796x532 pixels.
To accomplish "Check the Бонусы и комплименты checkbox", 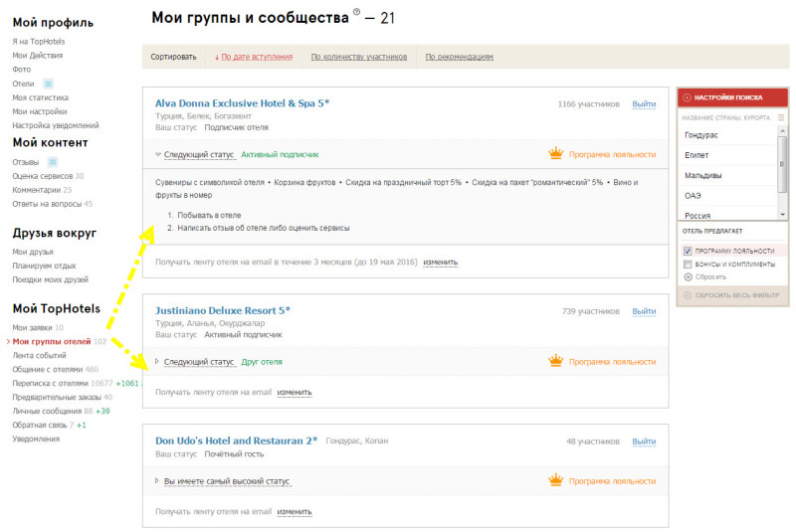I will pyautogui.click(x=688, y=264).
